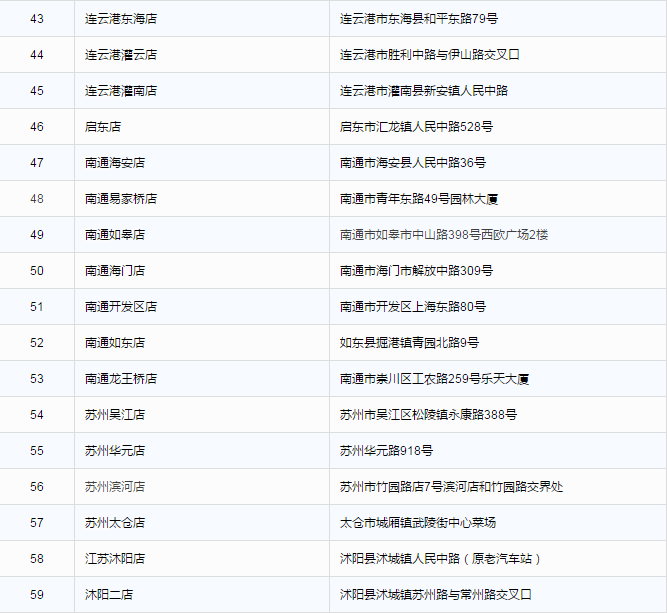This screenshot has height=613, width=667.
Task: Select row number 50 cell
Action: [x=37, y=271]
